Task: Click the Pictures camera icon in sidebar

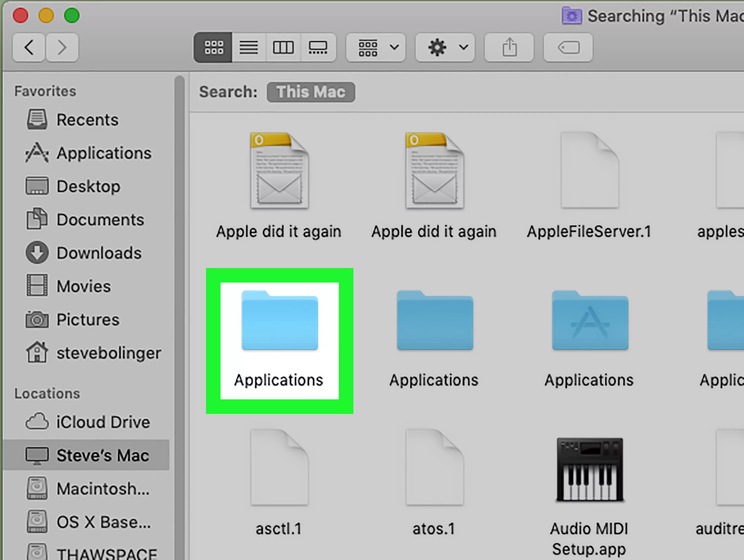Action: 37,319
